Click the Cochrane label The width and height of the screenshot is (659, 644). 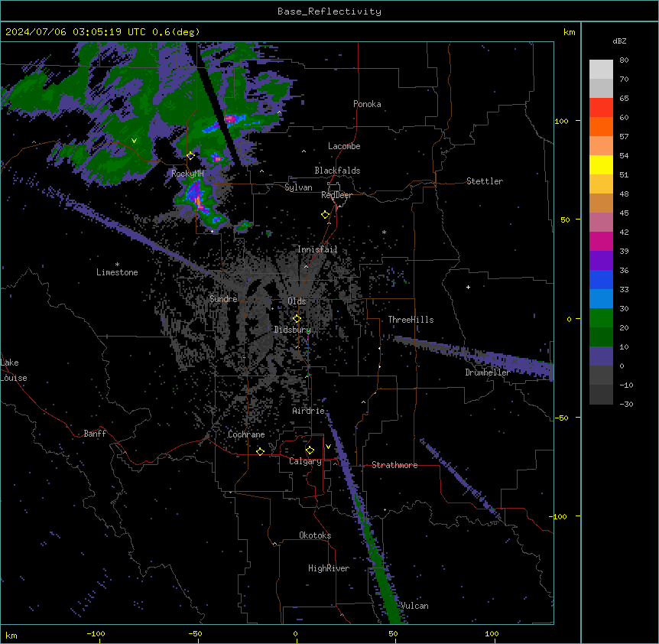coord(246,434)
